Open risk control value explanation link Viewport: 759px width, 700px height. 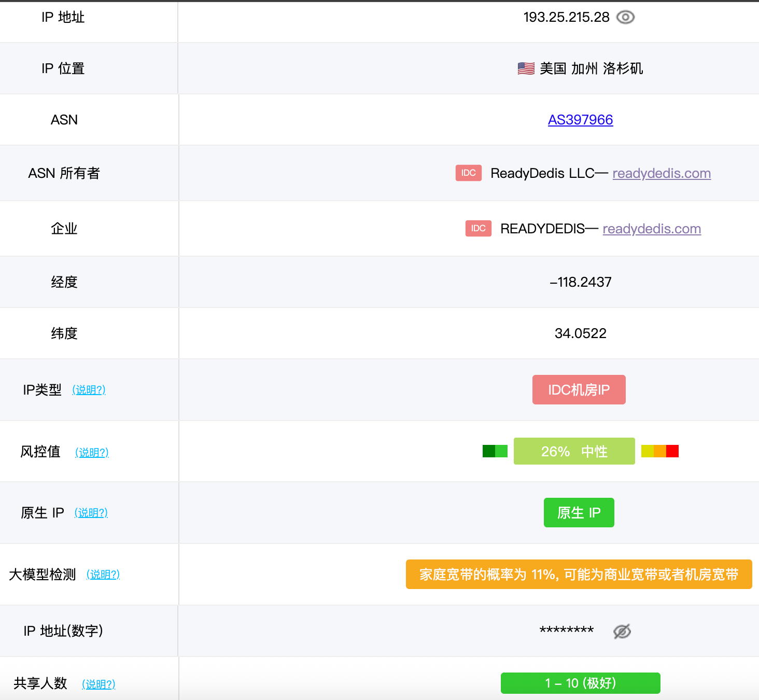click(x=92, y=452)
